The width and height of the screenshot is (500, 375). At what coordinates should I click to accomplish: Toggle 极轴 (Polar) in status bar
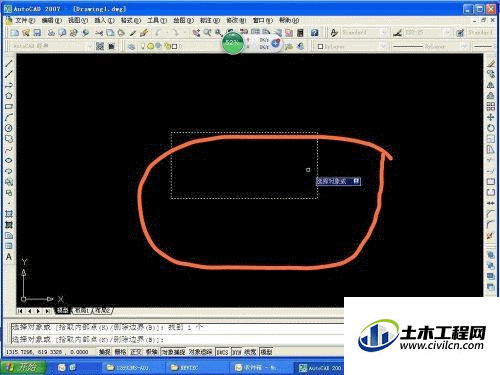[x=152, y=352]
